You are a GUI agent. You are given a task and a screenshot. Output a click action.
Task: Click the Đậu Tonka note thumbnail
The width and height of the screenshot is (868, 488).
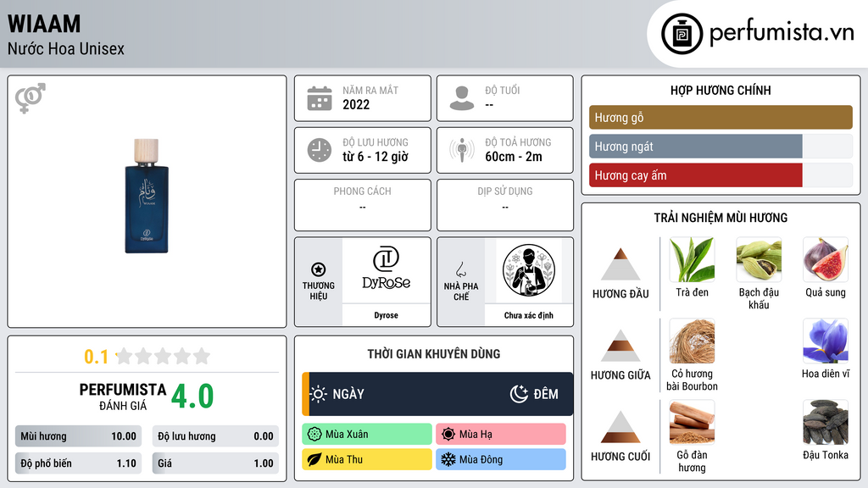tap(826, 423)
